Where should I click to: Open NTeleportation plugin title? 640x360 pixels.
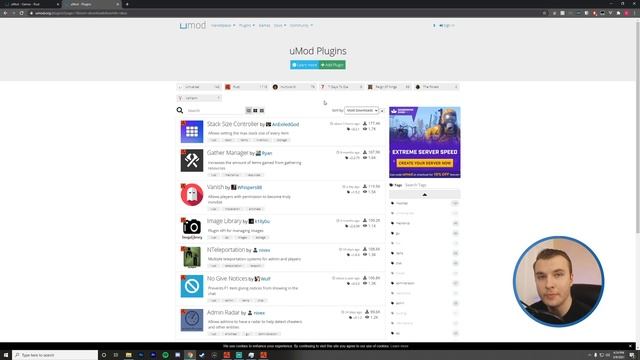pos(226,249)
